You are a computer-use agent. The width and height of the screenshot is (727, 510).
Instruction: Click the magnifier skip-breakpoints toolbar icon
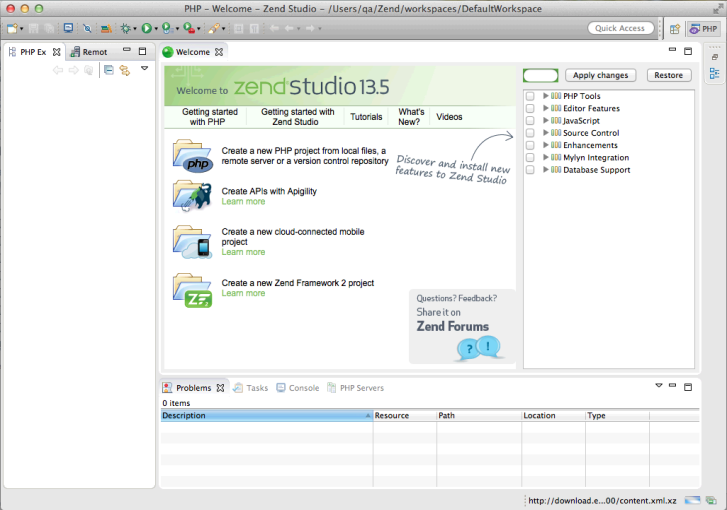87,29
